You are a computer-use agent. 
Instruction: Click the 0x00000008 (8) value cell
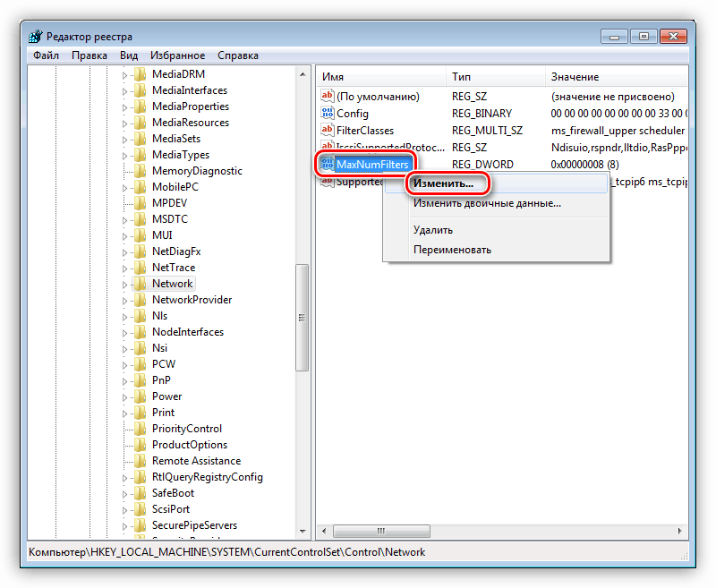585,165
